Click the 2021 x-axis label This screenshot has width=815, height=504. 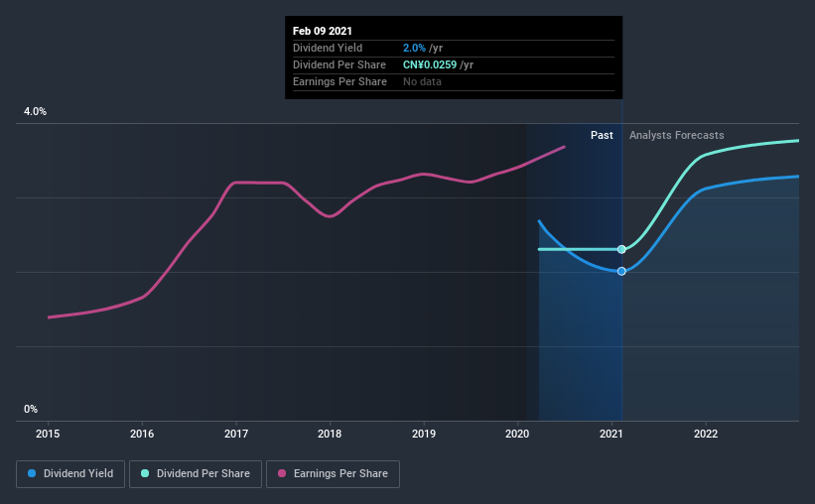pos(611,434)
